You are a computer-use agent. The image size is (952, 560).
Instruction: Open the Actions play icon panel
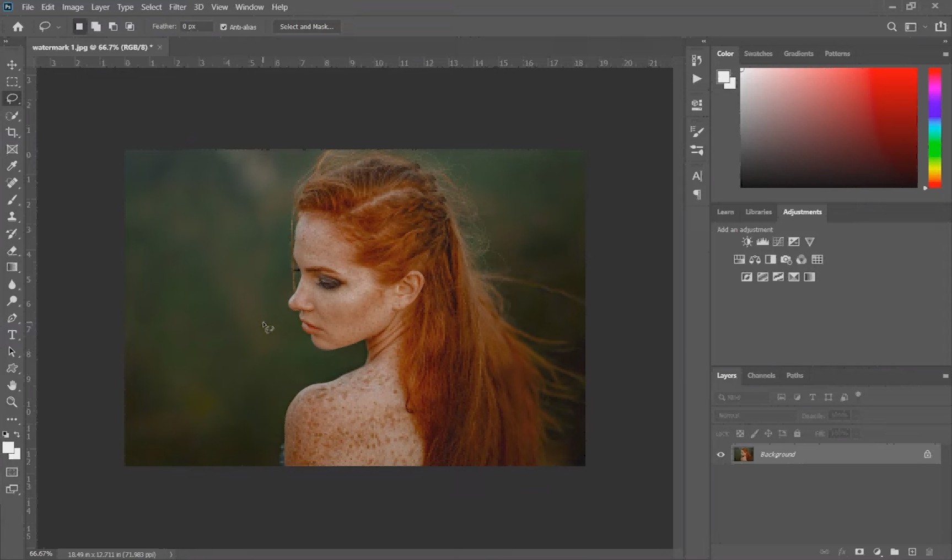[x=697, y=79]
